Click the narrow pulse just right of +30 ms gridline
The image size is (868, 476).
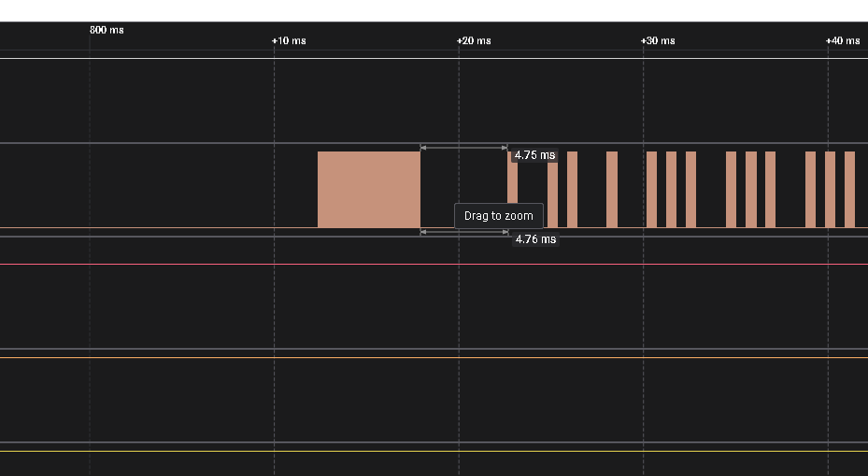[651, 189]
